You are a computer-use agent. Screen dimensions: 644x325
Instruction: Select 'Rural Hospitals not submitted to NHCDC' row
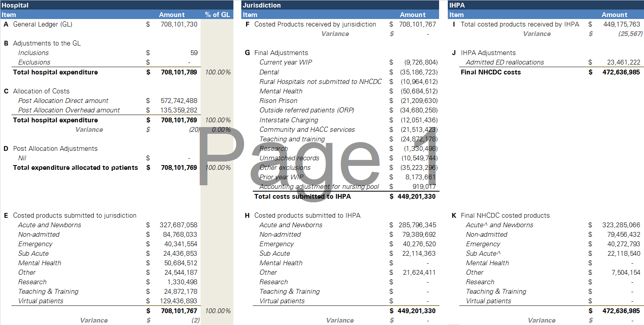coord(320,82)
